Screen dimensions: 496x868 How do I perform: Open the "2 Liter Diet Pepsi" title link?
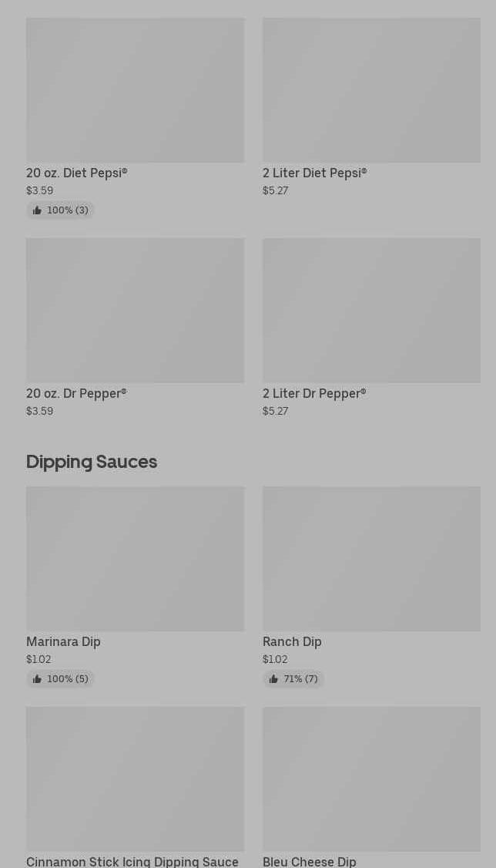pyautogui.click(x=314, y=173)
